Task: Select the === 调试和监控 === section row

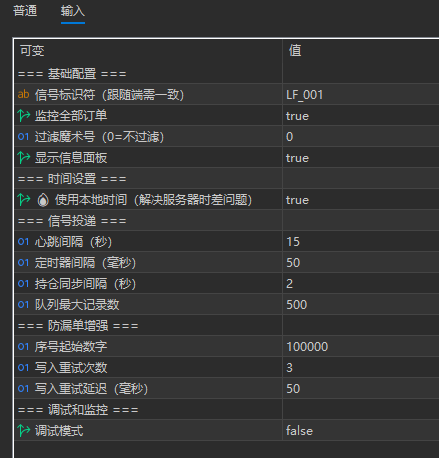Action: [227, 410]
